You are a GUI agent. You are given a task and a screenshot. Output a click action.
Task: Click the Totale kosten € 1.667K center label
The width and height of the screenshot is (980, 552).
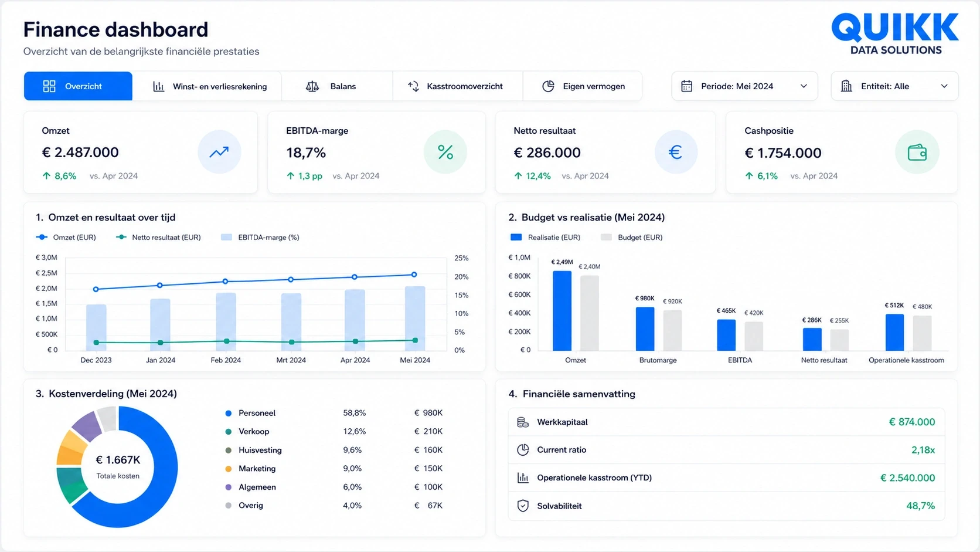click(x=118, y=466)
